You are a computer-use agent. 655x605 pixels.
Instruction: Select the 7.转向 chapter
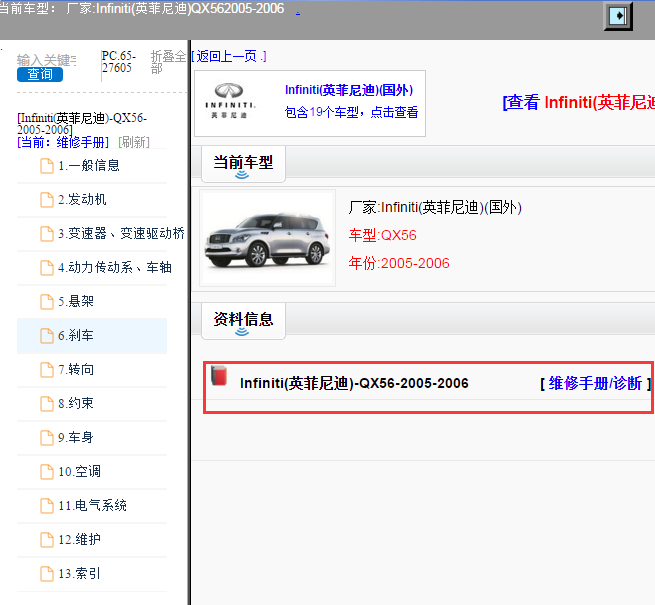(x=76, y=370)
